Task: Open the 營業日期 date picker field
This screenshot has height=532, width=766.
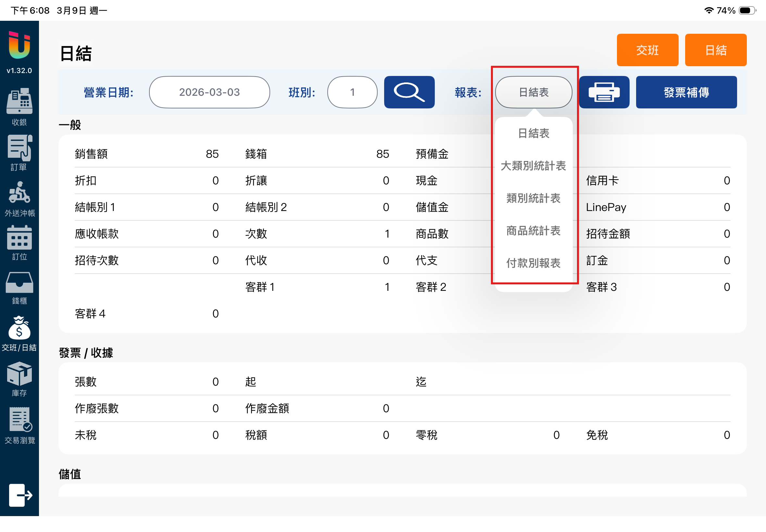Action: pos(209,92)
